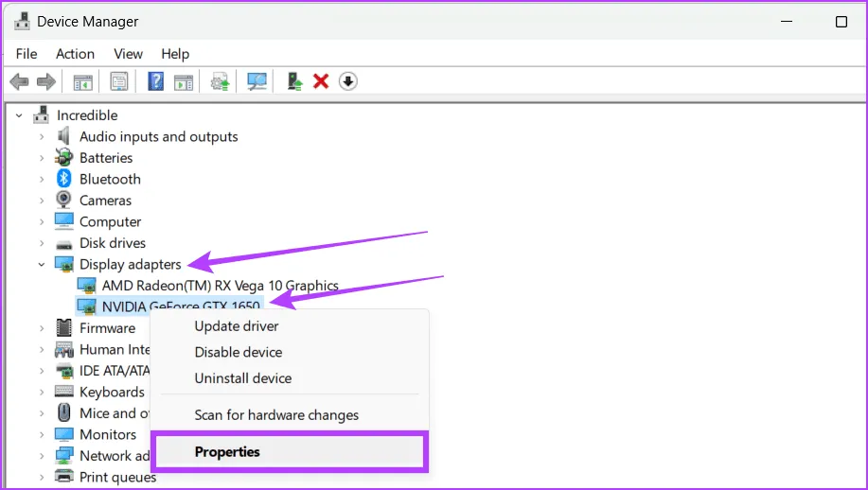Screen dimensions: 868x490
Task: Select Update driver in the context menu
Action: pyautogui.click(x=236, y=326)
